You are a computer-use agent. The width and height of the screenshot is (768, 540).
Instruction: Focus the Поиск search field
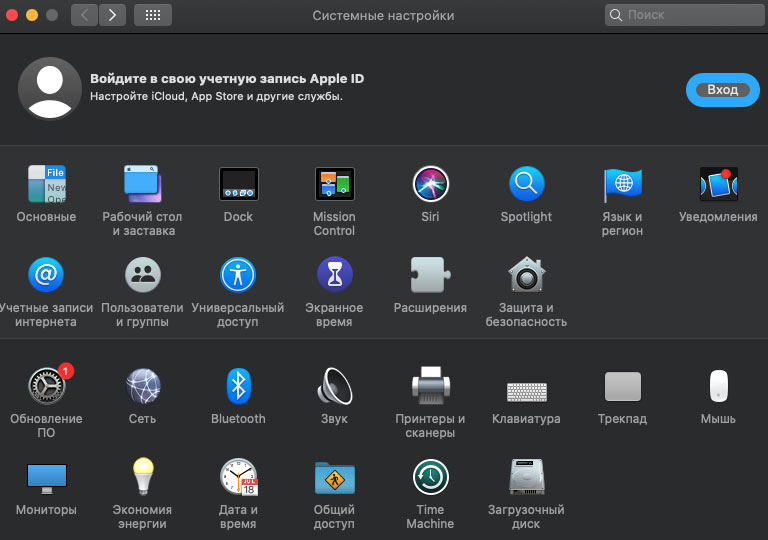pyautogui.click(x=685, y=15)
